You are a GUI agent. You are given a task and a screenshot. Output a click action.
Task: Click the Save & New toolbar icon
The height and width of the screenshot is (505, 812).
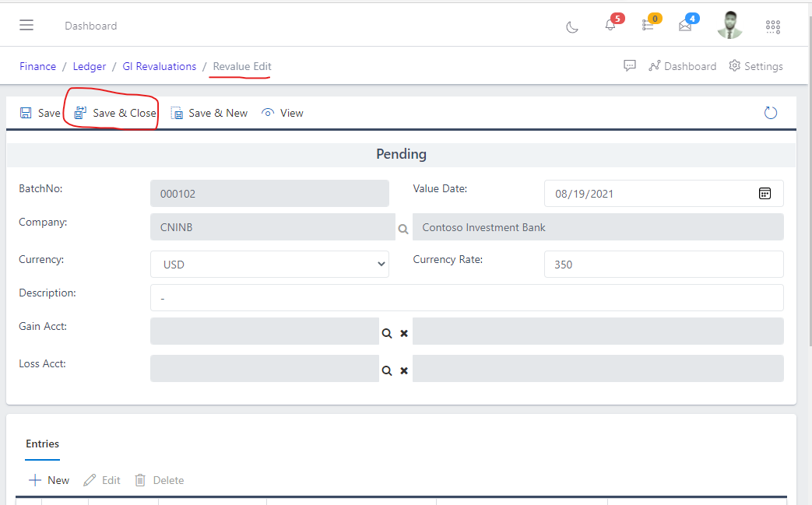click(177, 112)
